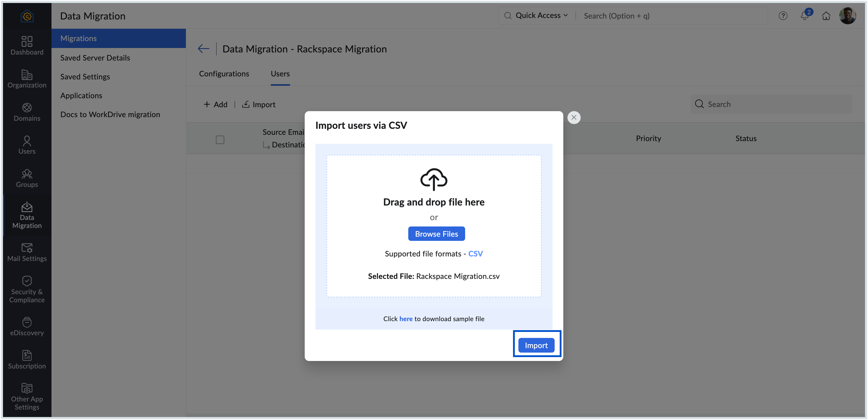Open the eDiscovery sidebar icon
868x420 pixels.
point(27,326)
